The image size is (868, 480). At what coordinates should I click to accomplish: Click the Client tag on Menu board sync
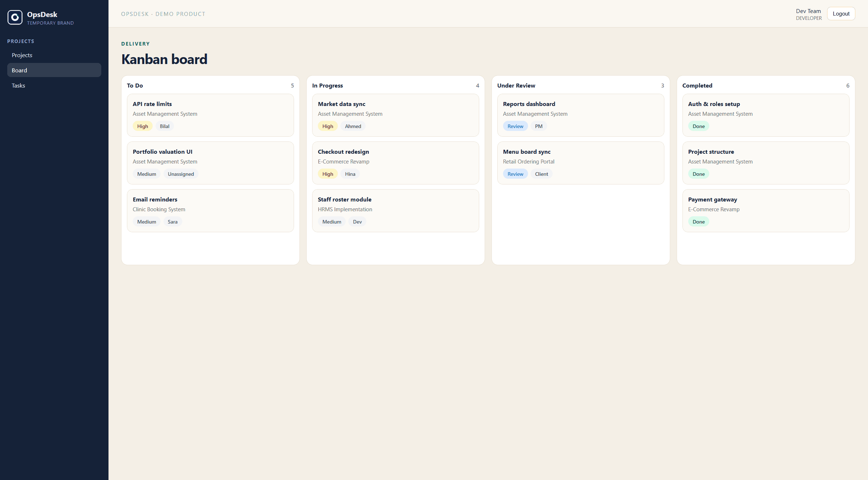tap(541, 174)
